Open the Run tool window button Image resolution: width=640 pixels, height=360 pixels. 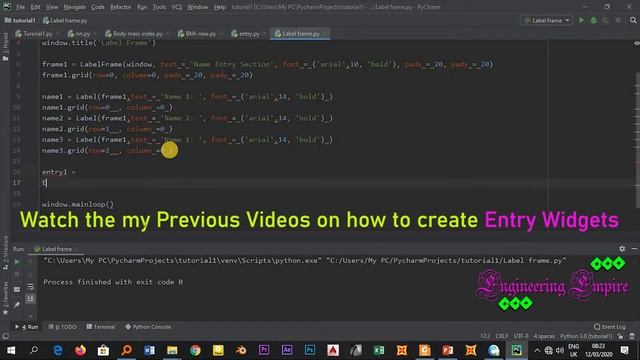[27, 327]
